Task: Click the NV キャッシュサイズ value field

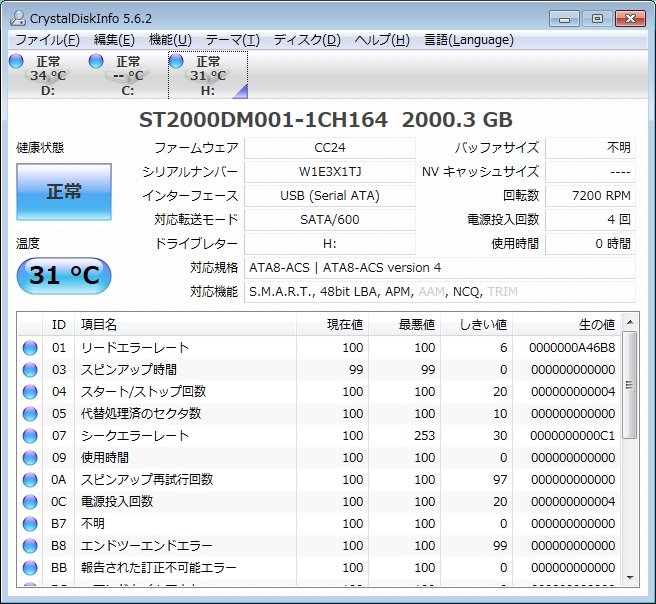Action: (x=590, y=172)
